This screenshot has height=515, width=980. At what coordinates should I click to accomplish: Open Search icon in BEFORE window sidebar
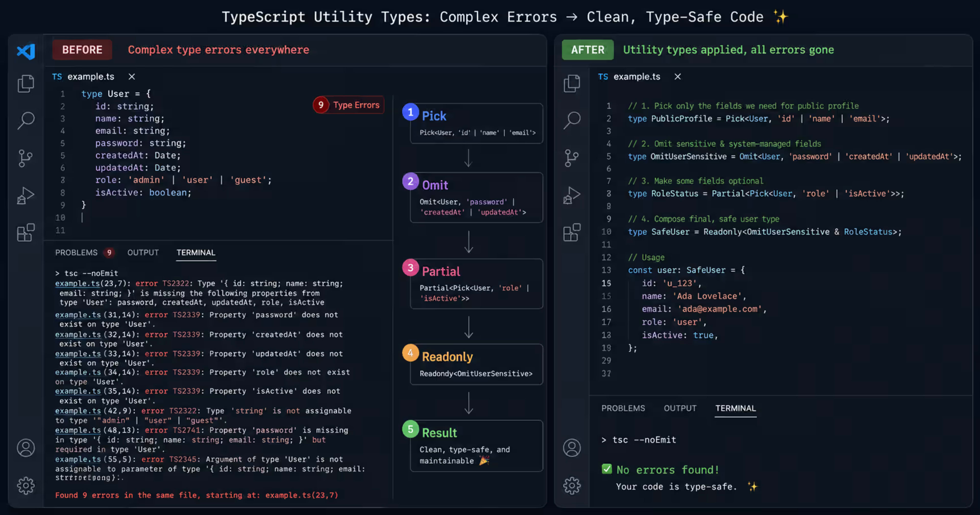[26, 120]
